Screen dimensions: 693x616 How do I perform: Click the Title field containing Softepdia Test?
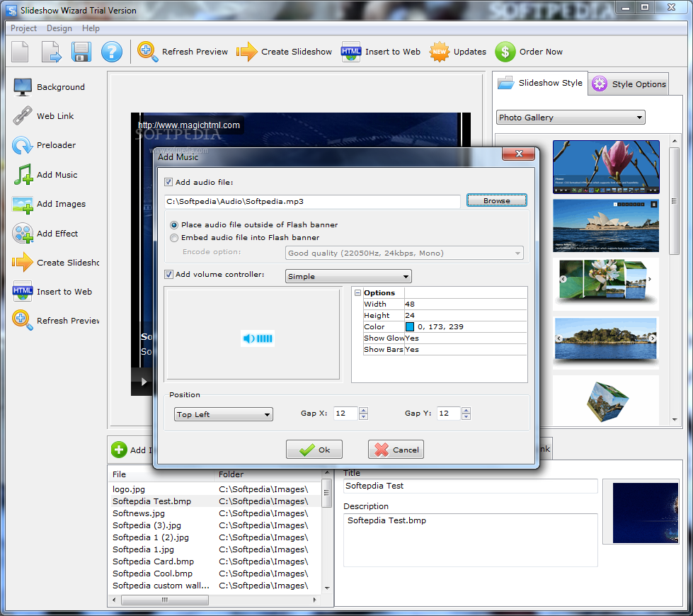point(471,486)
